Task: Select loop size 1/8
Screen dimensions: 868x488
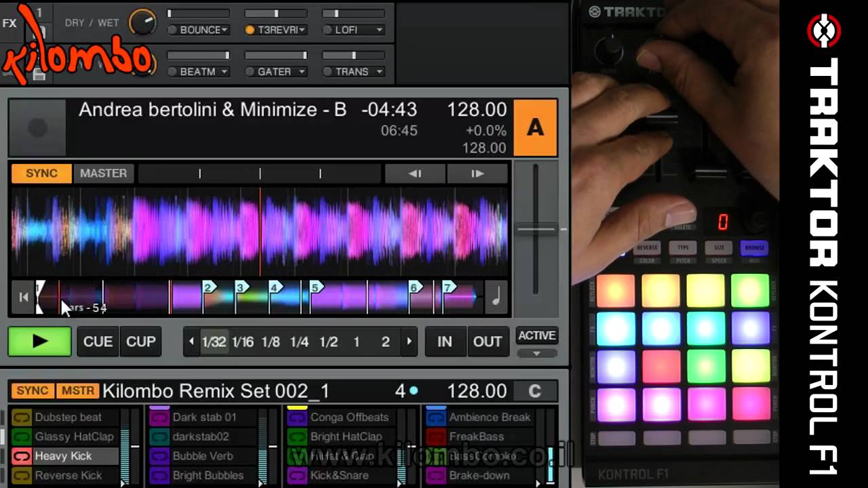Action: [x=271, y=342]
